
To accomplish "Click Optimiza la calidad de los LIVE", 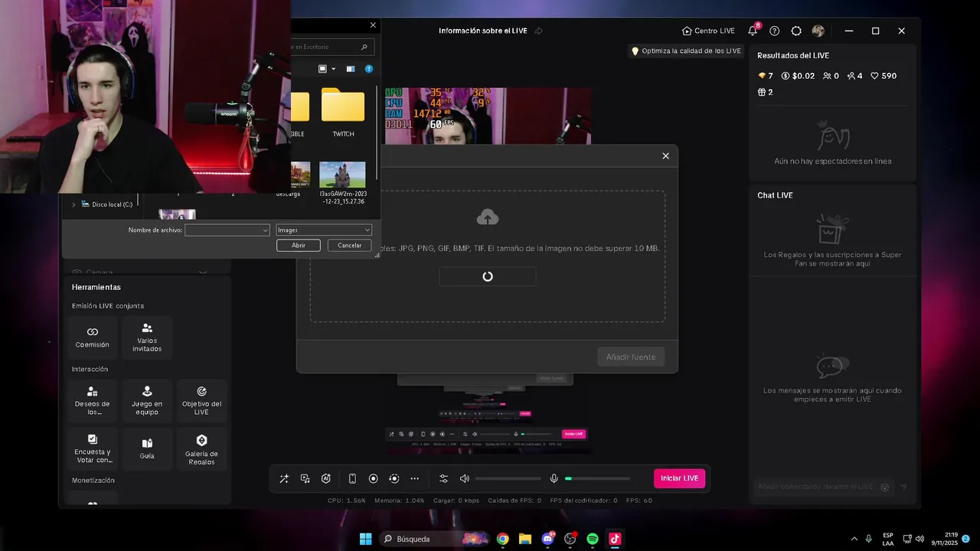I will [685, 51].
